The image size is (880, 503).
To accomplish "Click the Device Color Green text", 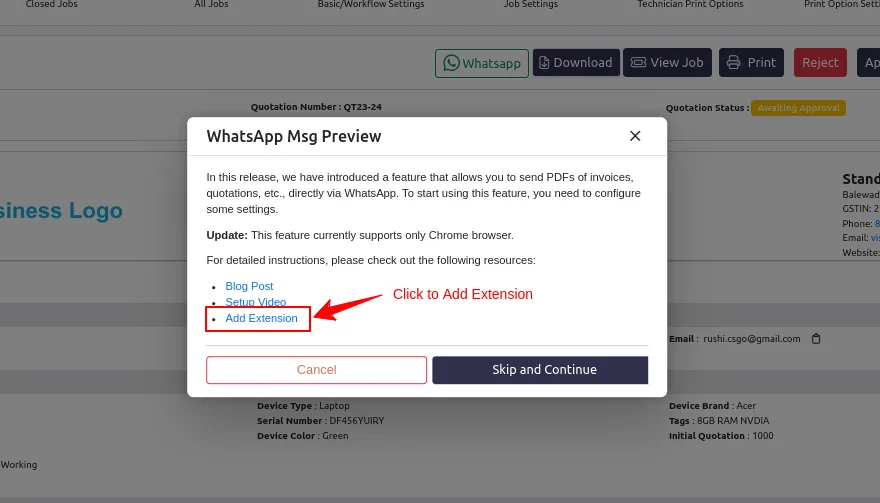I will click(302, 436).
